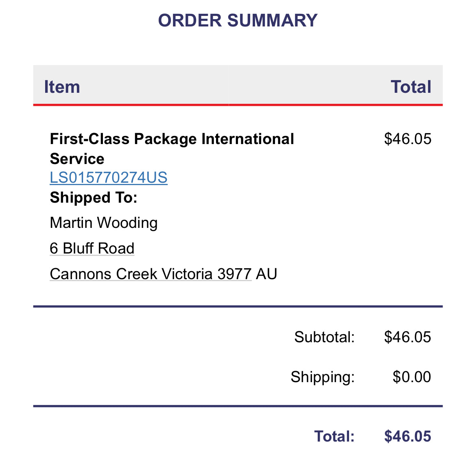
Task: Click the Subtotal label
Action: coord(325,337)
